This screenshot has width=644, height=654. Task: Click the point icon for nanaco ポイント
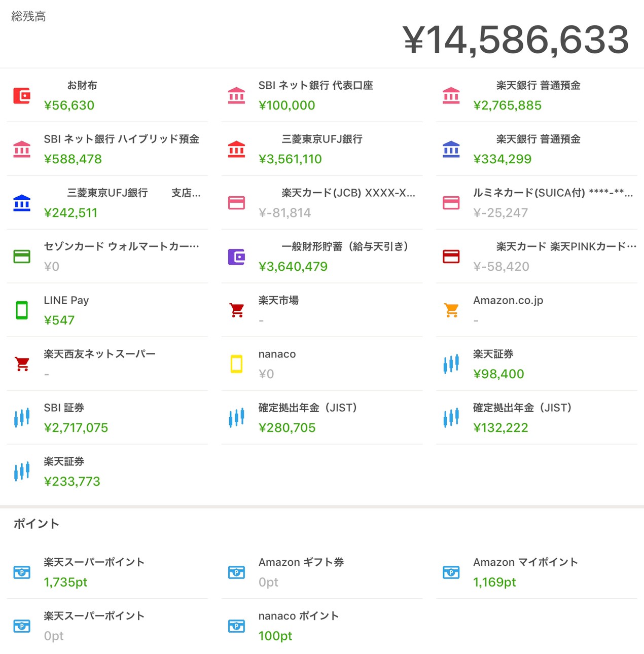236,626
